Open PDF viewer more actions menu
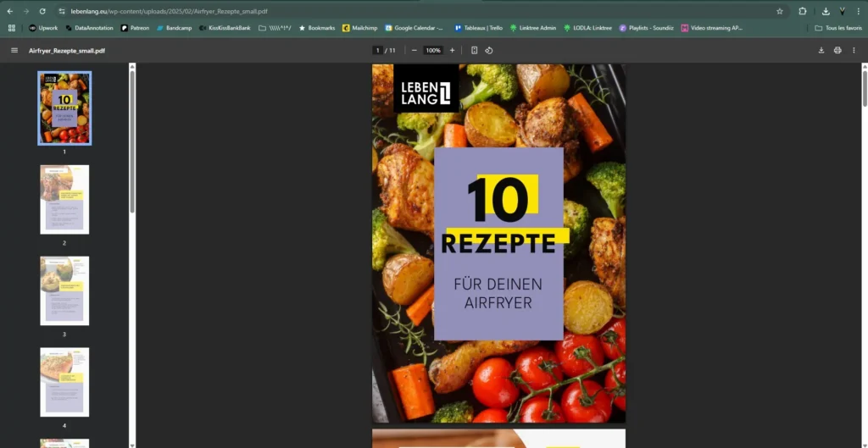 pyautogui.click(x=854, y=50)
